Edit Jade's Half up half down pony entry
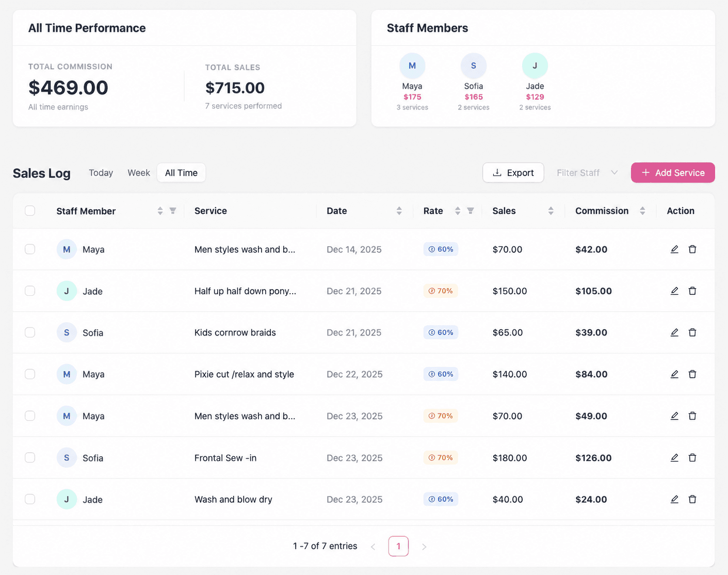The image size is (728, 575). coord(674,291)
